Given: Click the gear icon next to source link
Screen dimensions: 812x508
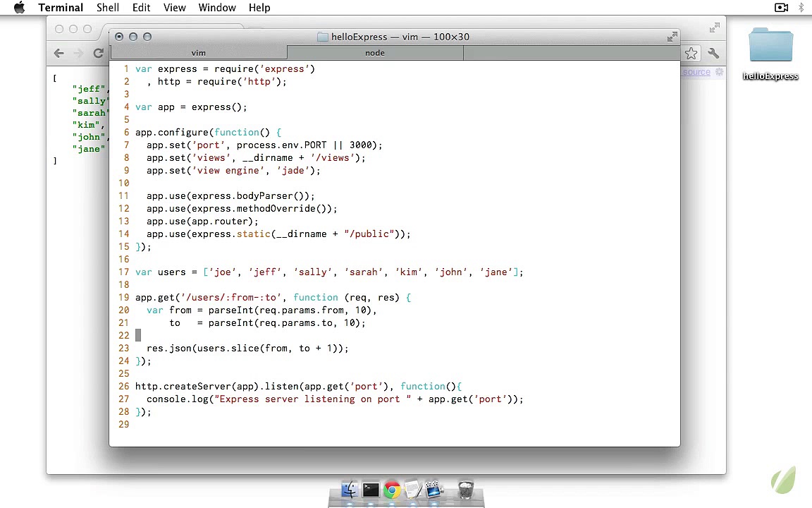Looking at the screenshot, I should coord(719,72).
